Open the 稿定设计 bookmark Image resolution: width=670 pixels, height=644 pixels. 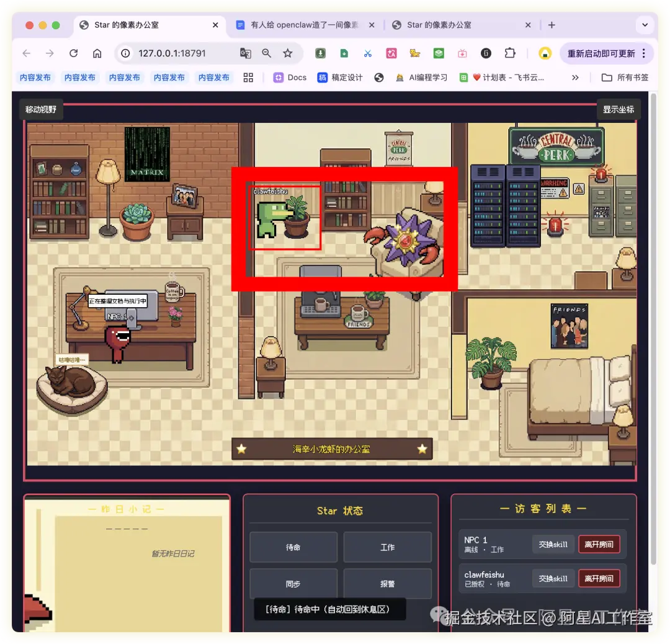pos(340,78)
